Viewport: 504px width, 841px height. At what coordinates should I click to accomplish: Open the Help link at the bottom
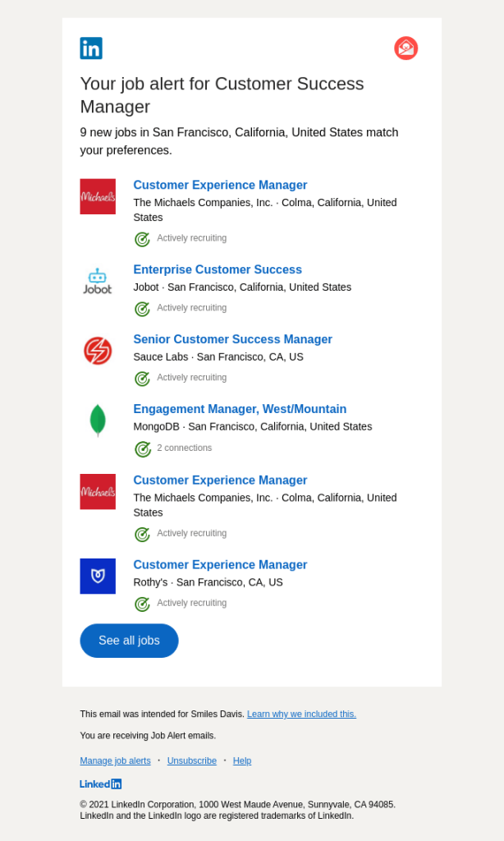click(x=242, y=761)
